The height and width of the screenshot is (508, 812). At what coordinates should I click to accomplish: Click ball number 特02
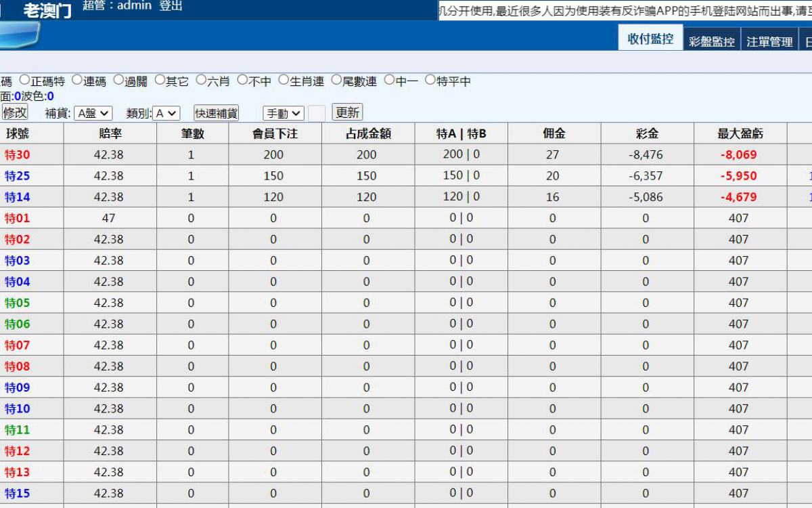pos(18,239)
